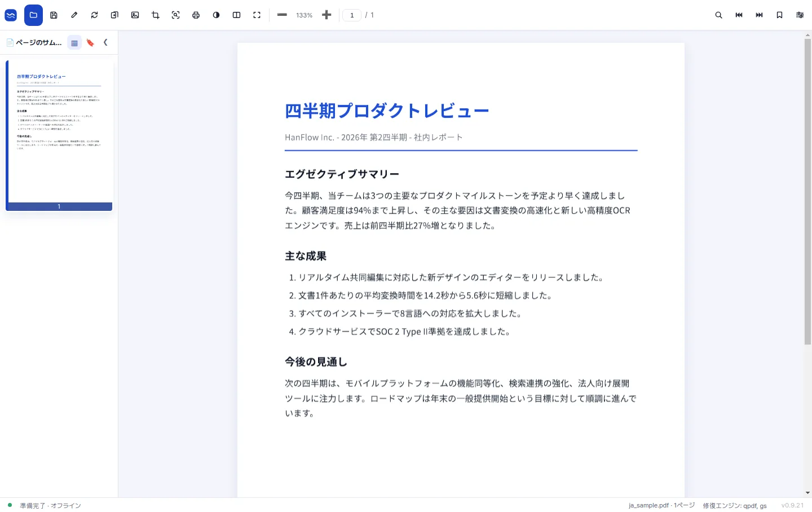
Task: Click the v0.9.21 version label
Action: tap(792, 505)
